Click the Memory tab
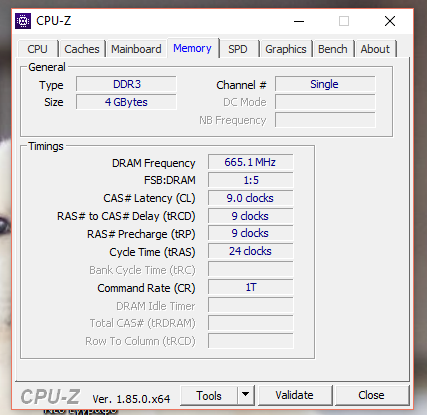Image resolution: width=427 pixels, height=415 pixels. pyautogui.click(x=192, y=48)
